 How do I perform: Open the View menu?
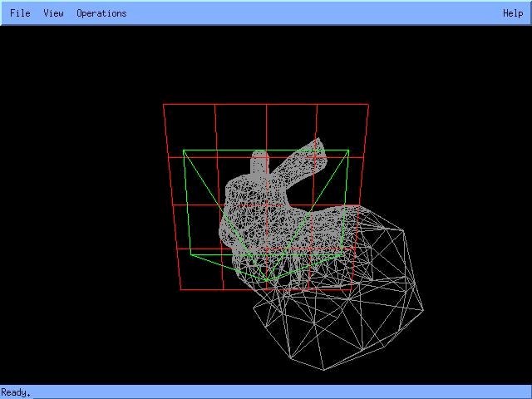(53, 13)
